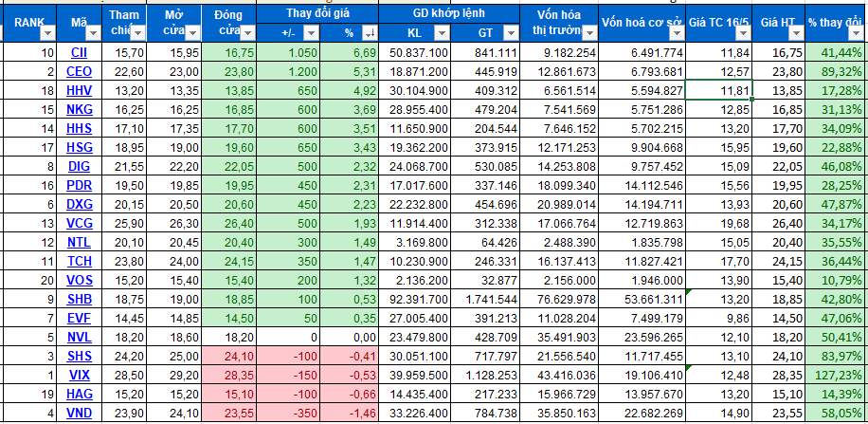
Task: Select the cell with volume 3.169.800
Action: pos(415,242)
